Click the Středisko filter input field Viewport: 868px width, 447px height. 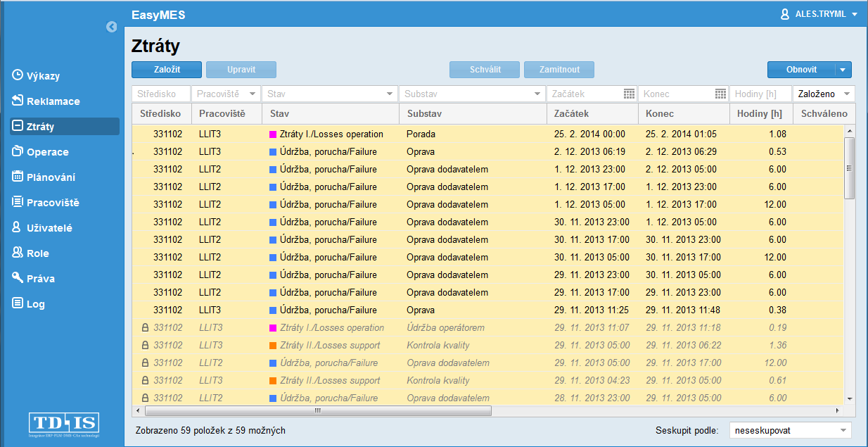point(161,94)
